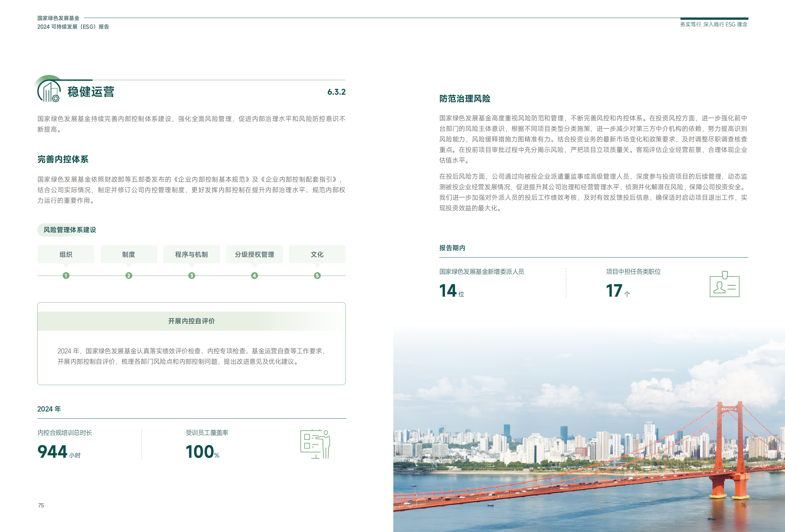Click timeline marker number 5
The height and width of the screenshot is (532, 785).
[317, 275]
